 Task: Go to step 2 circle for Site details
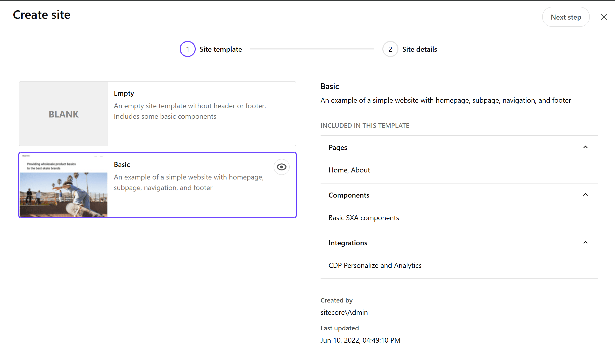click(x=390, y=49)
